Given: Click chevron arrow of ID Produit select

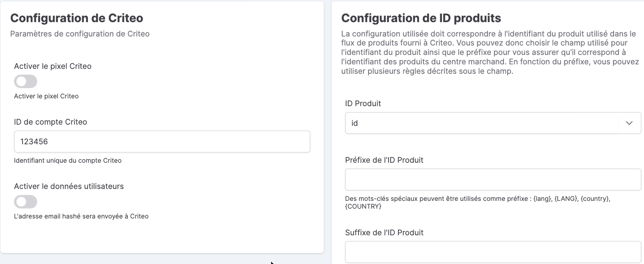Looking at the screenshot, I should click(x=629, y=123).
